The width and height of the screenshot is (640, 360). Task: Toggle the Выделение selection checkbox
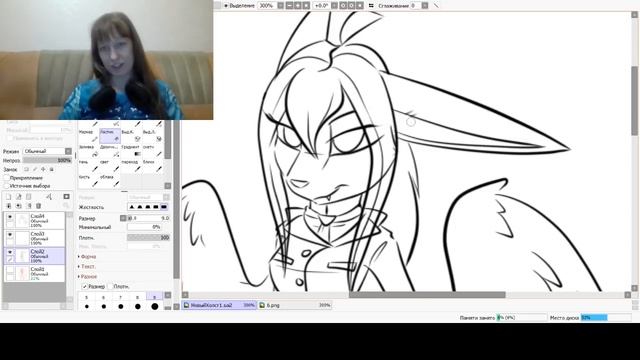point(226,6)
